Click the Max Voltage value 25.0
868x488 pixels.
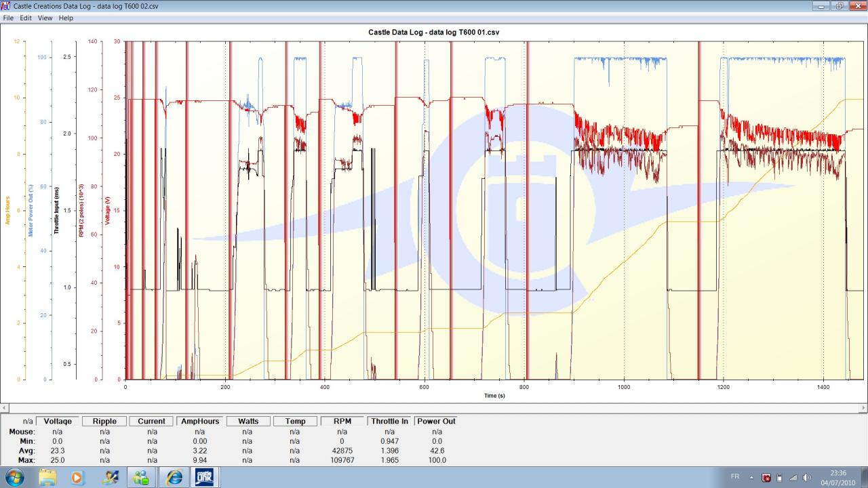pyautogui.click(x=58, y=460)
